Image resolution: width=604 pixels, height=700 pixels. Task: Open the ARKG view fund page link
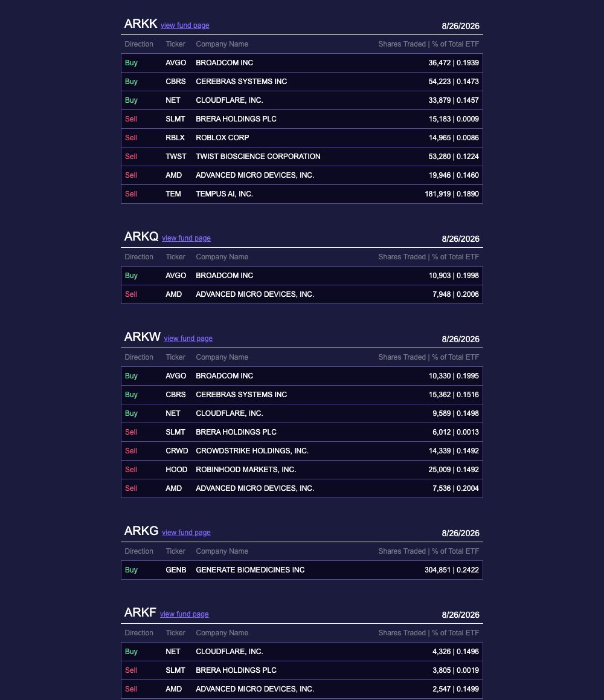[186, 533]
